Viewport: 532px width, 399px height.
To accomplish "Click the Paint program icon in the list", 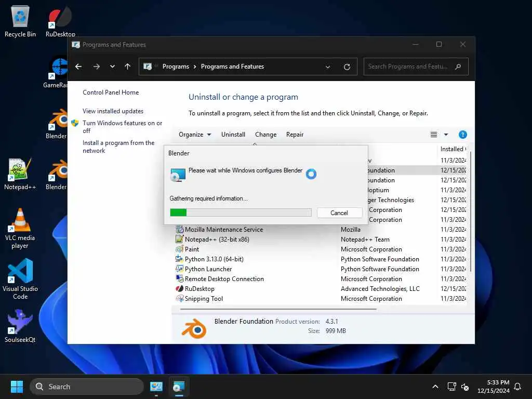I will 179,249.
